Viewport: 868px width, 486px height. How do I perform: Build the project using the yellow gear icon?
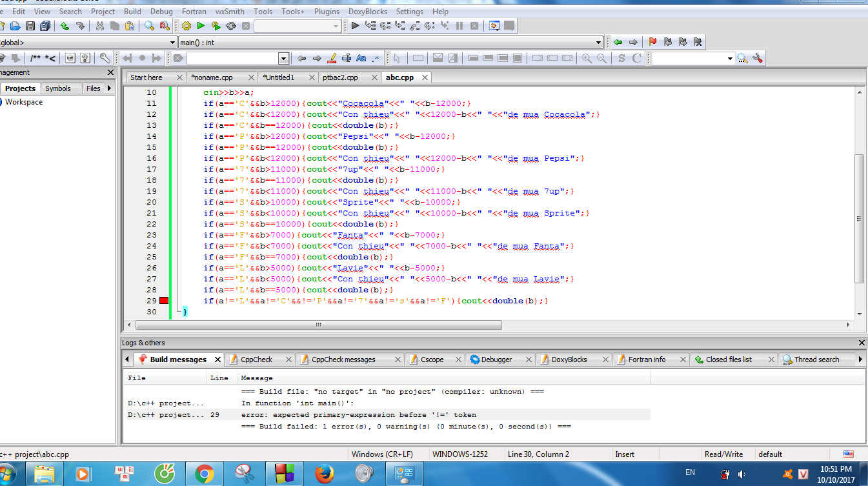(186, 26)
